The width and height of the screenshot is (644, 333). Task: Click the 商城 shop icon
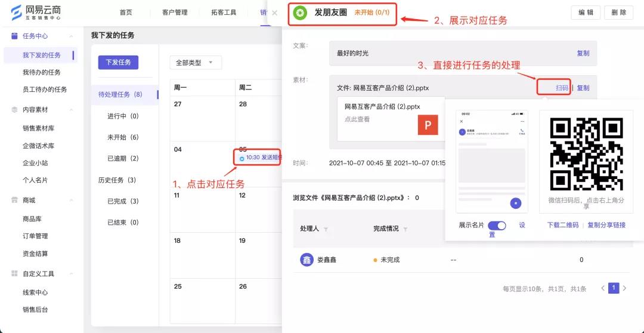(x=14, y=200)
